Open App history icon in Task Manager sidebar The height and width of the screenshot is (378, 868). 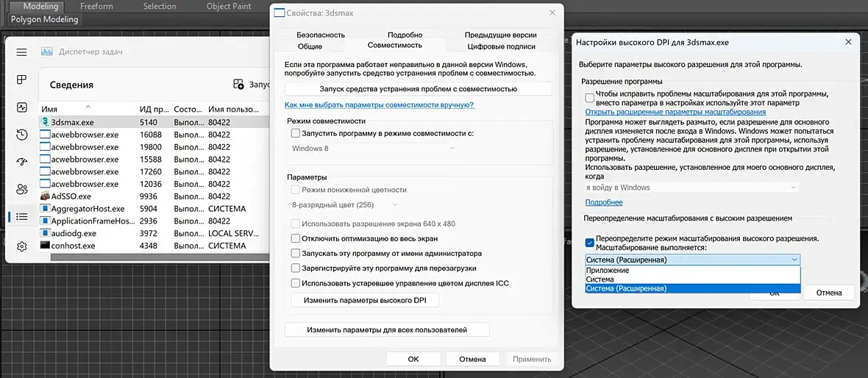pos(21,135)
